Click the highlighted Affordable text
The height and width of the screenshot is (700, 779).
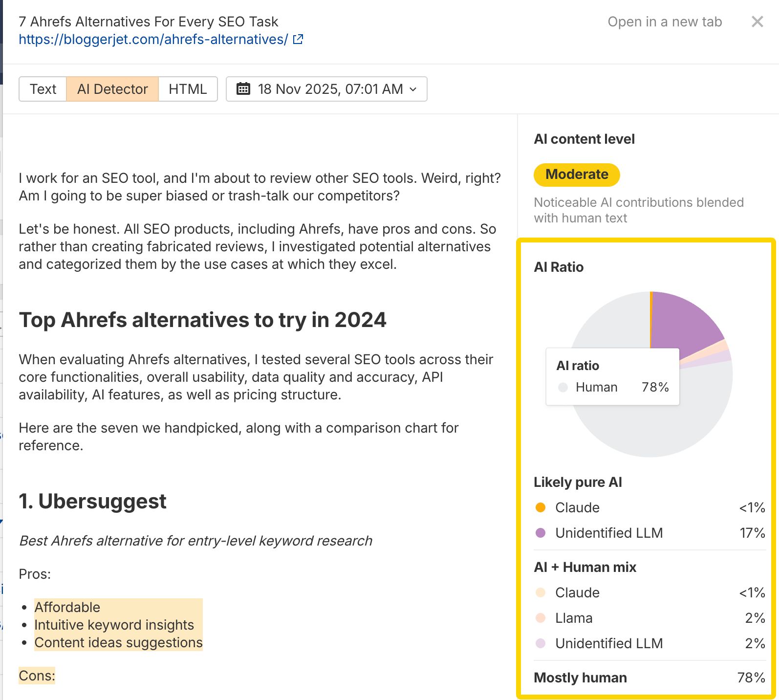tap(67, 607)
